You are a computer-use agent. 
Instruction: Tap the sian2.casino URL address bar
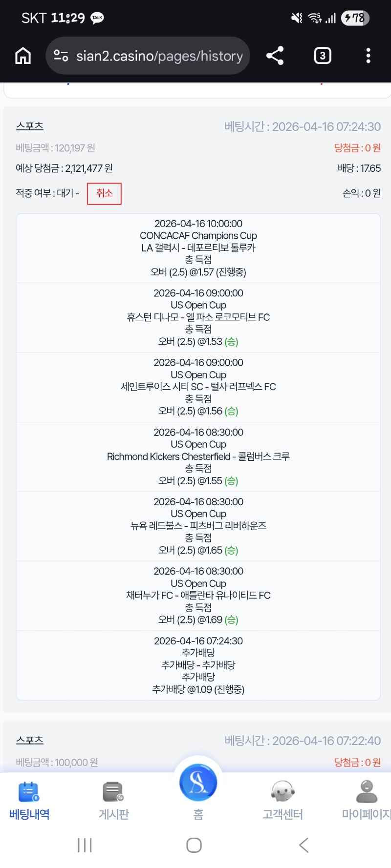tap(159, 56)
